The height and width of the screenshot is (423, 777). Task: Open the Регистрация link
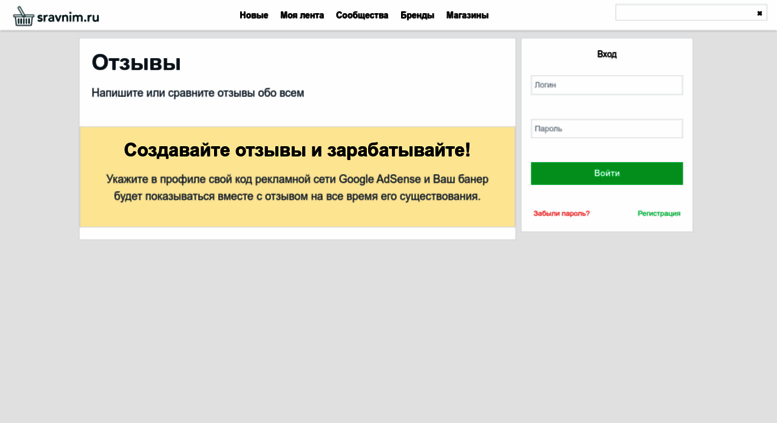pos(659,213)
